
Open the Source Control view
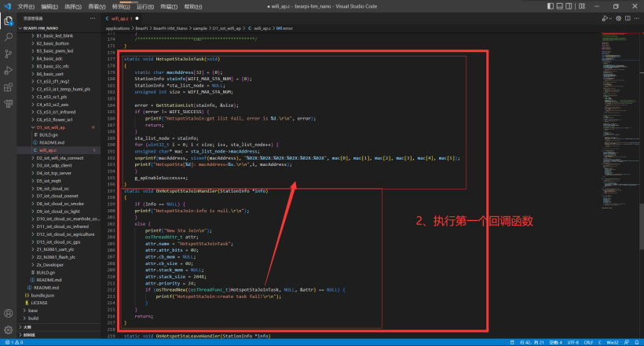pos(8,53)
